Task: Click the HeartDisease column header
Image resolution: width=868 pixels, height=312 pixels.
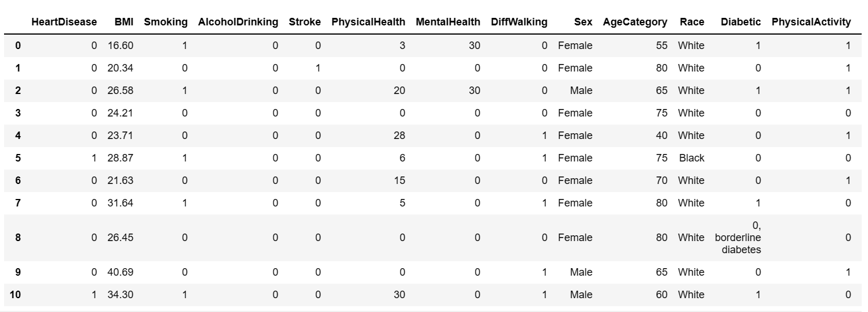Action: [x=64, y=22]
